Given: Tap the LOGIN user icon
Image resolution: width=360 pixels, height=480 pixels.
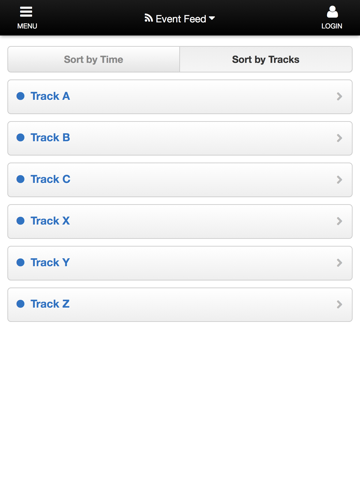Looking at the screenshot, I should (332, 12).
